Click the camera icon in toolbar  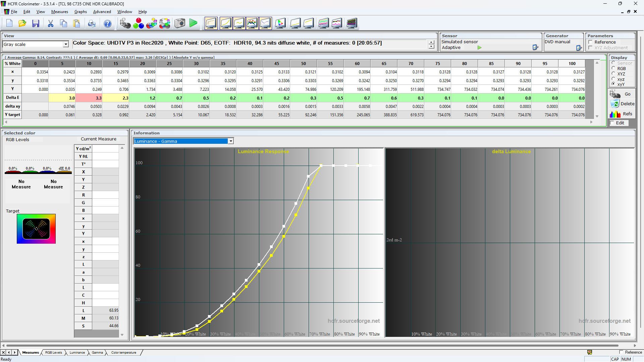tap(180, 23)
